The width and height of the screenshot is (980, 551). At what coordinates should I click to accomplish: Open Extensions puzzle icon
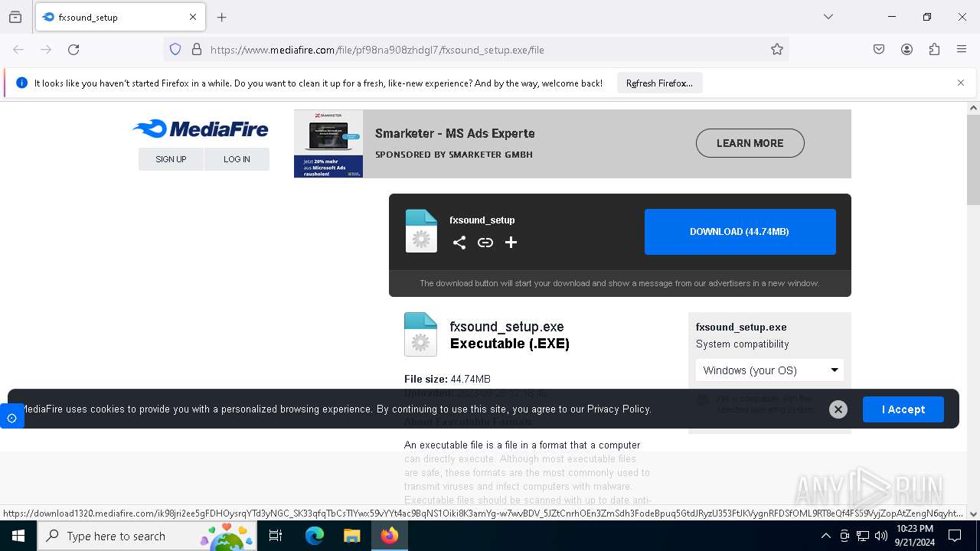(x=934, y=50)
